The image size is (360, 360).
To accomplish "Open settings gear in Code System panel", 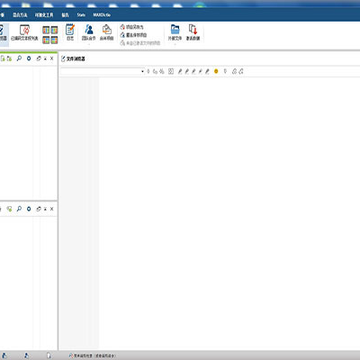I will coord(29,209).
